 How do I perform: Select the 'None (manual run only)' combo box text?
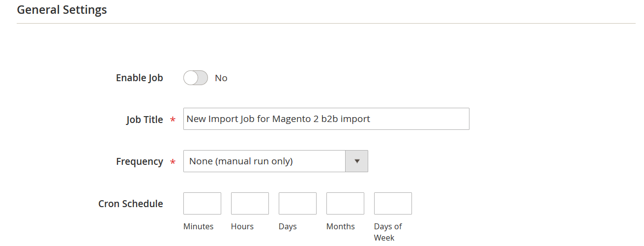241,161
